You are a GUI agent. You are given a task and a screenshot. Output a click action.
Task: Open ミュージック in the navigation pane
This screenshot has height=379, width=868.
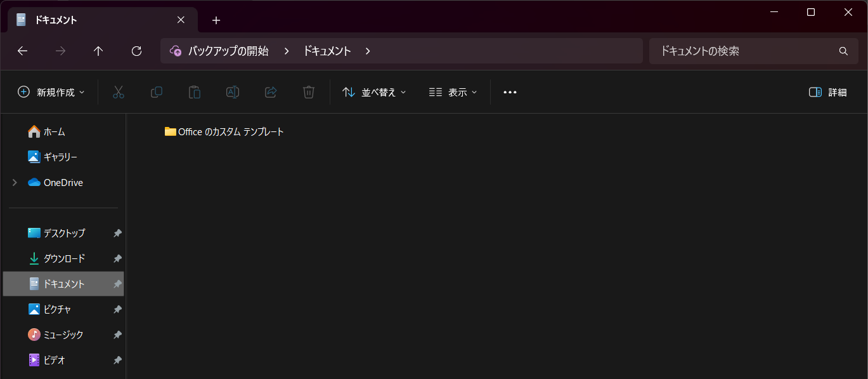pos(63,335)
